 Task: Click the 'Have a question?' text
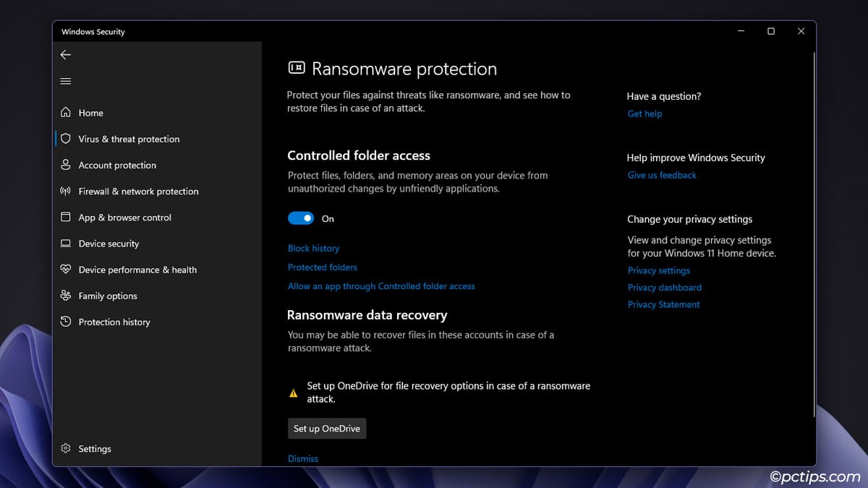(x=664, y=96)
